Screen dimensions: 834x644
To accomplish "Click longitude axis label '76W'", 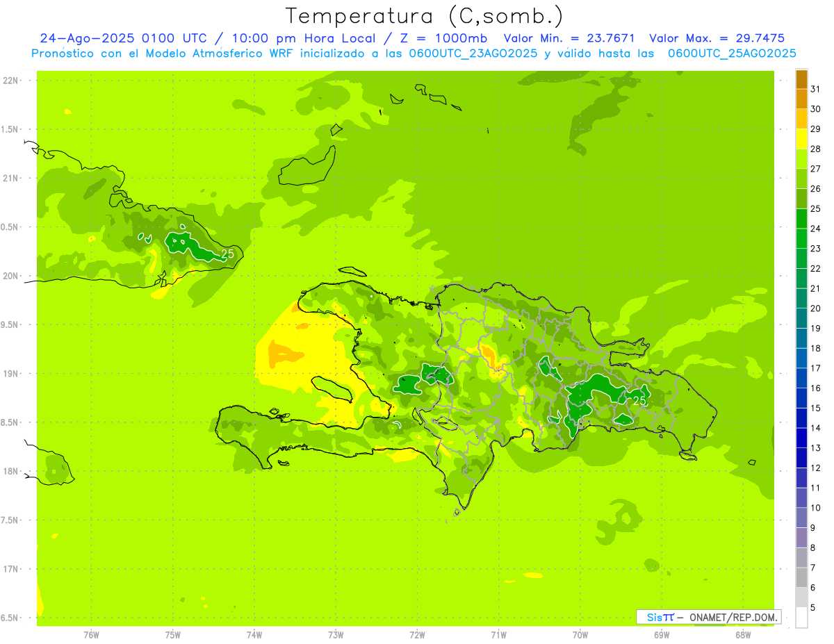I will click(91, 635).
